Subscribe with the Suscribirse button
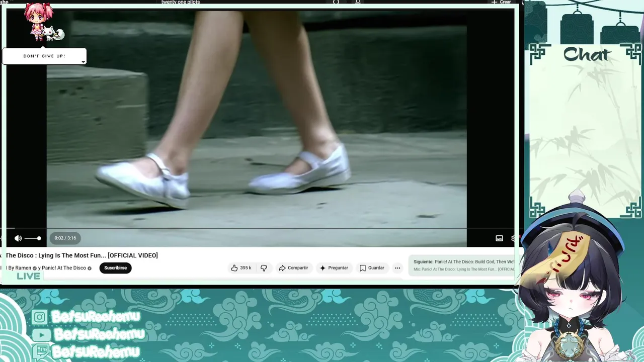Screen dimensions: 644x362 [x=115, y=268]
